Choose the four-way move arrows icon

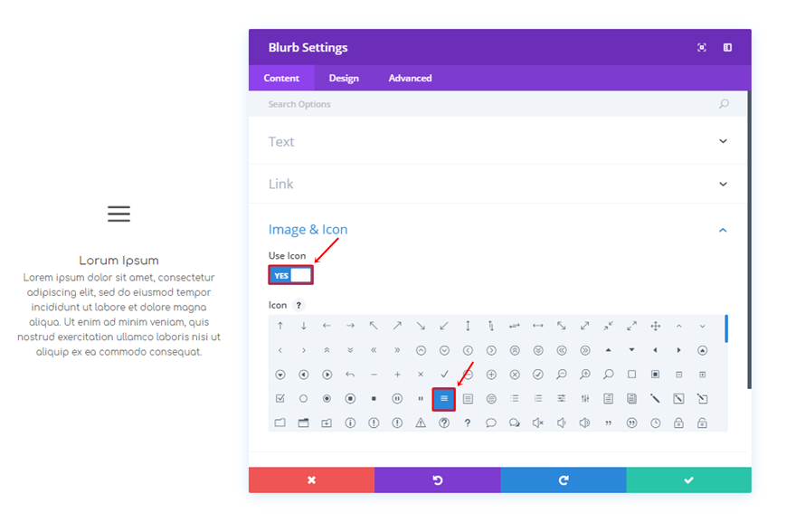point(655,326)
